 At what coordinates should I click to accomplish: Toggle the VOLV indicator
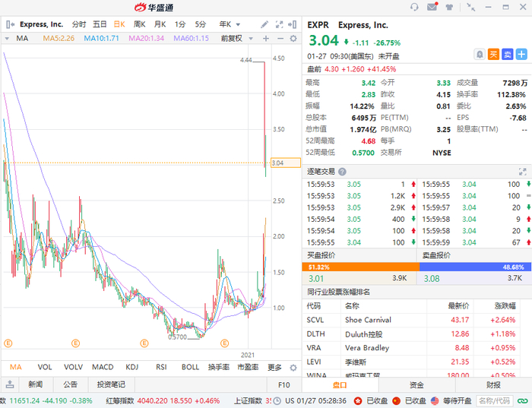click(73, 367)
